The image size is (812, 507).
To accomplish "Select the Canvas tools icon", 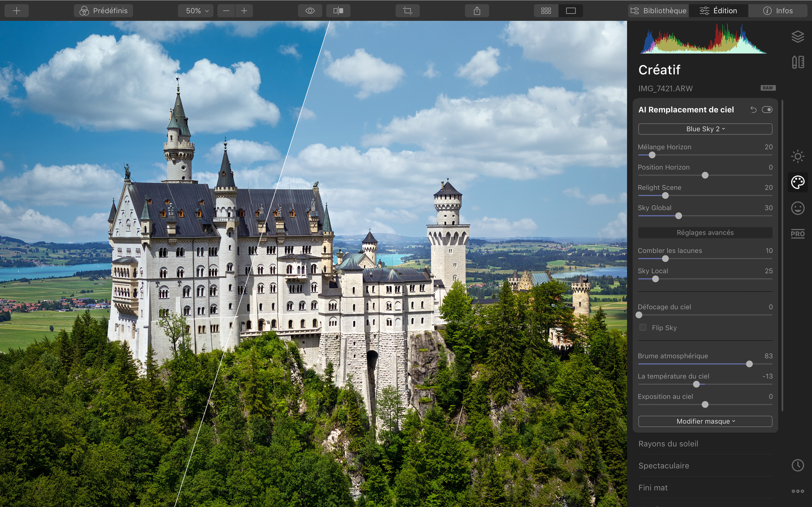I will [x=798, y=62].
